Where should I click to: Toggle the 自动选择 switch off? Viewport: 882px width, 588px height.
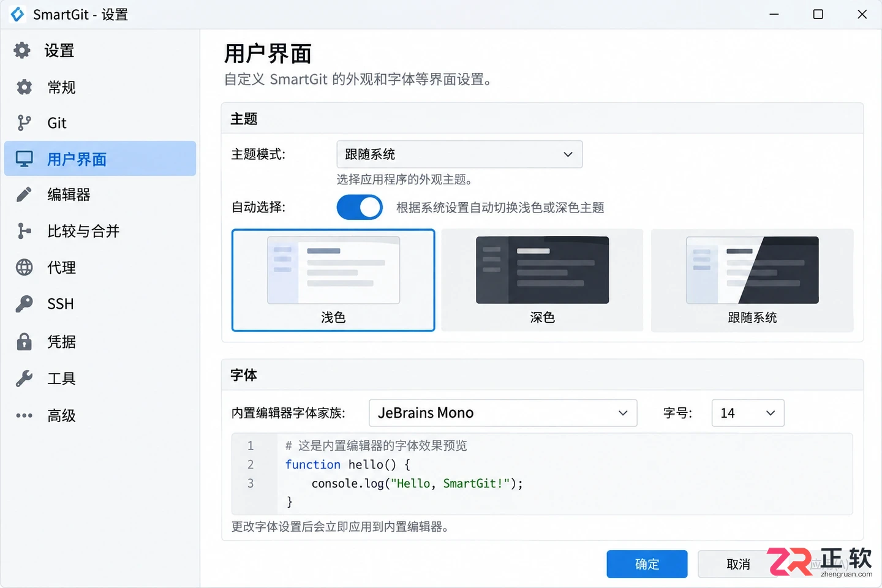click(360, 207)
